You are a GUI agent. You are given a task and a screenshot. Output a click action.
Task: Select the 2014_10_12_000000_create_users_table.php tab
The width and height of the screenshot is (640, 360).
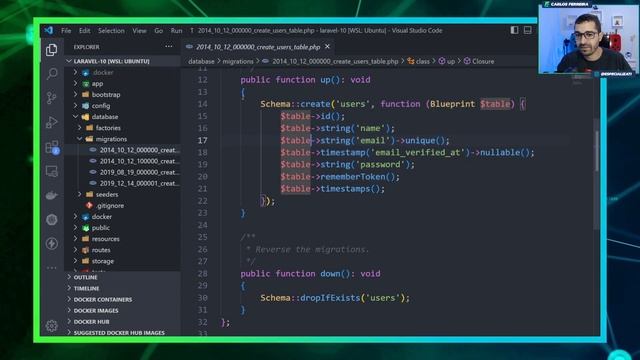tap(258, 47)
